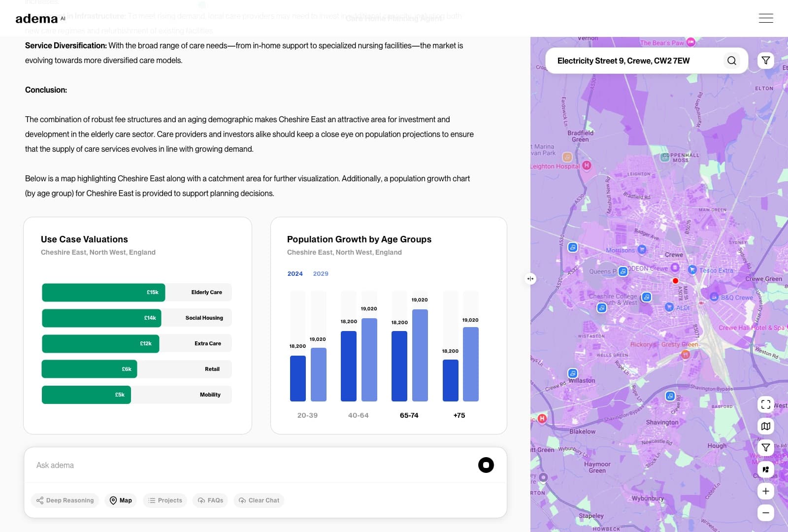Click the 2024 bar for 20-39 group

298,378
